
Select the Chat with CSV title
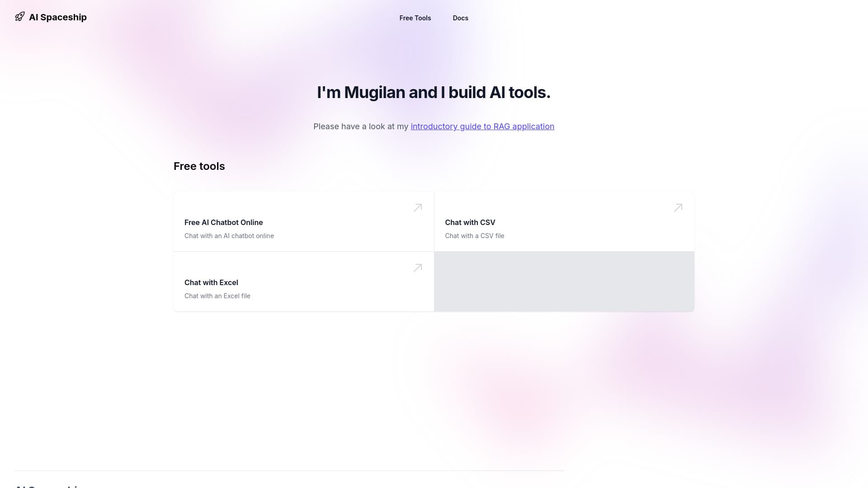470,222
